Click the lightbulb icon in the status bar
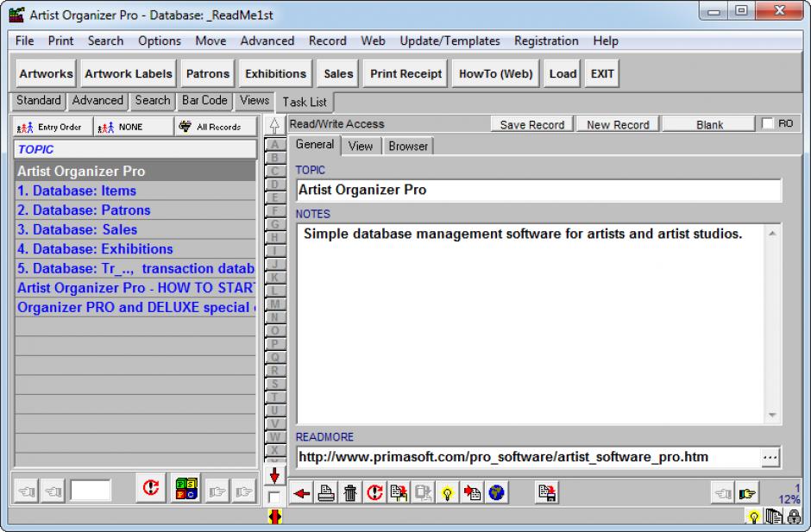811x532 pixels. (x=753, y=516)
